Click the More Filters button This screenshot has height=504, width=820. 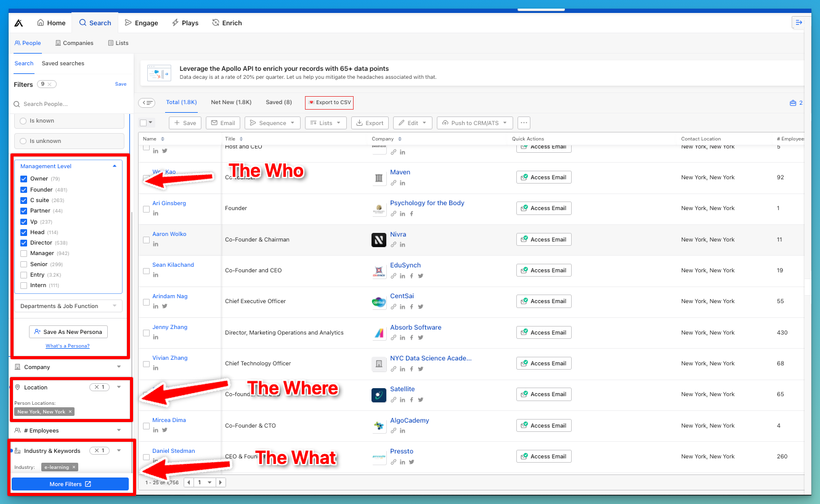pos(70,484)
